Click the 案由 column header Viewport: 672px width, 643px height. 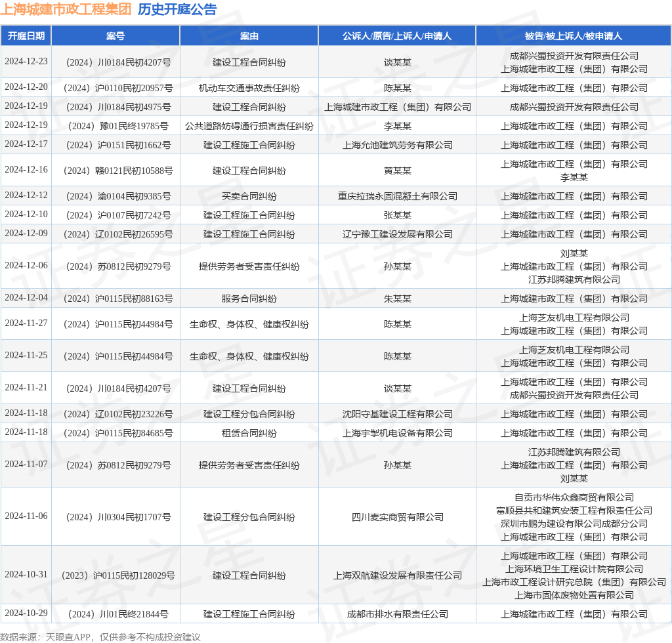(x=249, y=36)
